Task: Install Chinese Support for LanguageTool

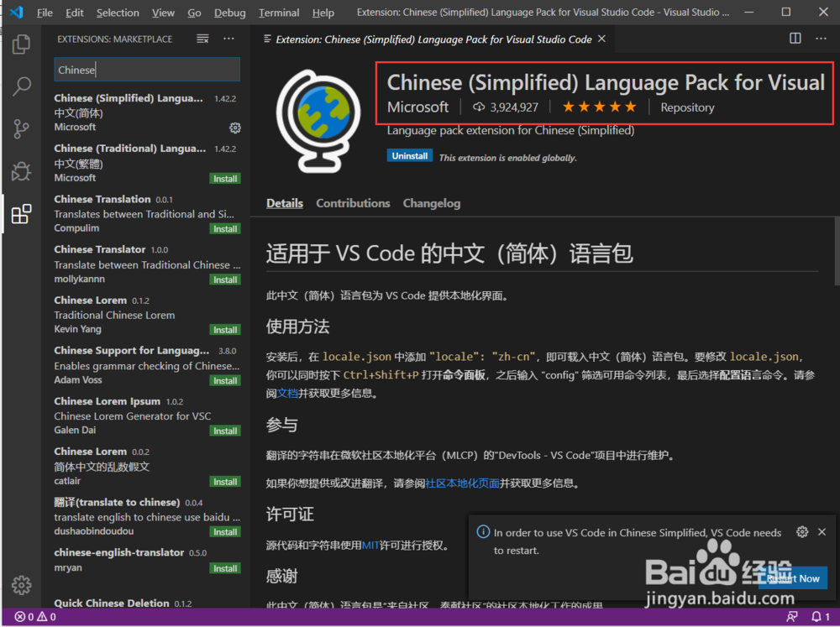Action: pos(225,381)
